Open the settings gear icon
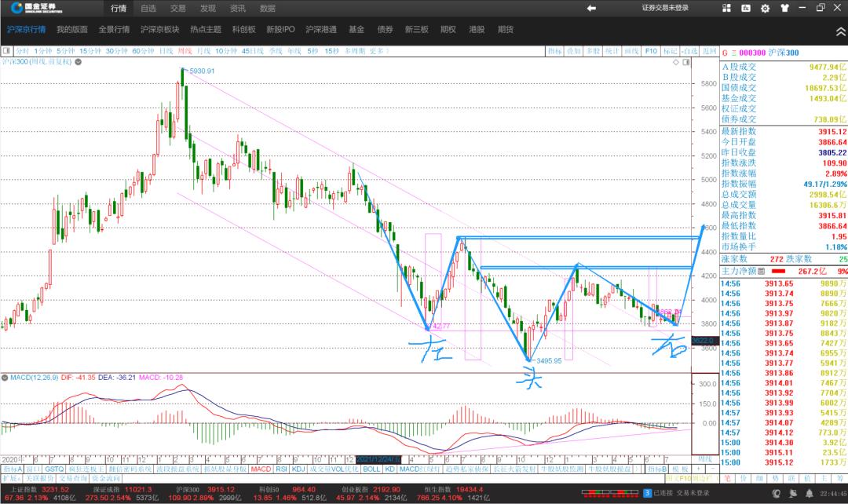This screenshot has width=848, height=504. tap(762, 8)
